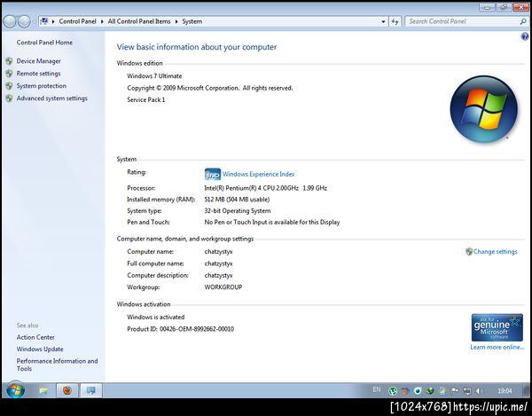The height and width of the screenshot is (416, 532).
Task: Click Remote settings shield icon
Action: [9, 74]
